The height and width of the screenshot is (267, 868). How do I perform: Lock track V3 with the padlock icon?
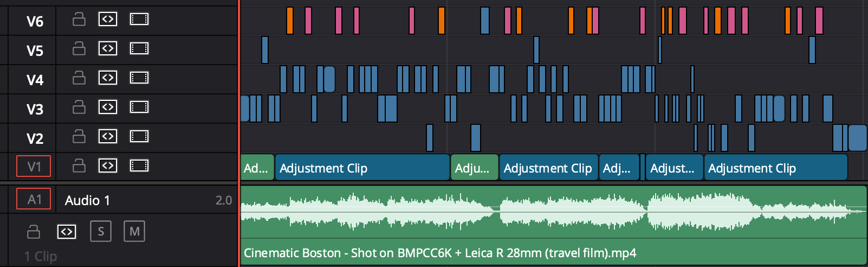(79, 107)
